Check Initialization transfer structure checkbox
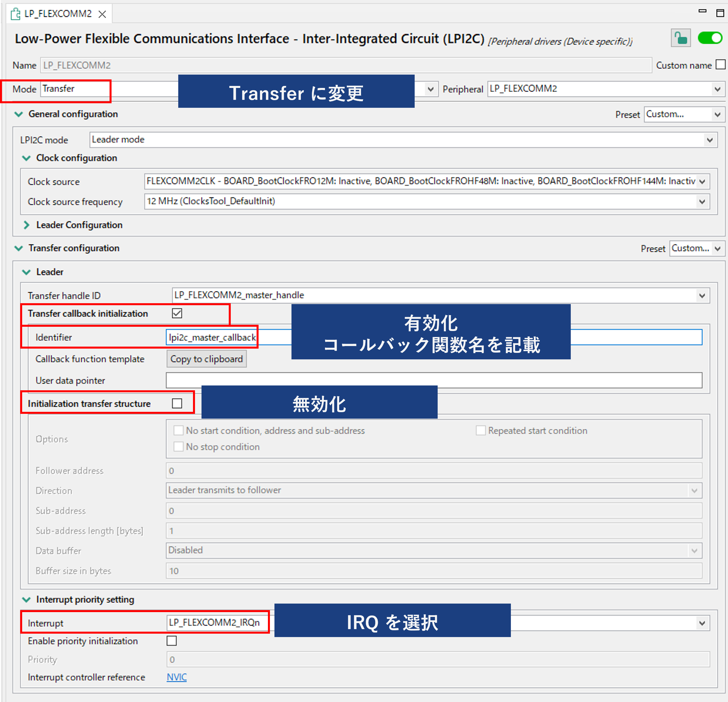Viewport: 728px width, 702px height. click(x=177, y=403)
